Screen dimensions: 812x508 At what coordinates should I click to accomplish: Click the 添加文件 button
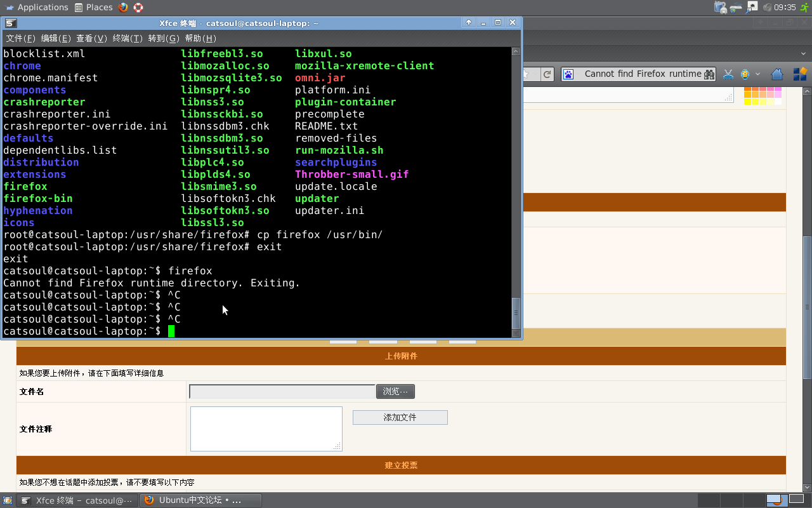tap(400, 417)
